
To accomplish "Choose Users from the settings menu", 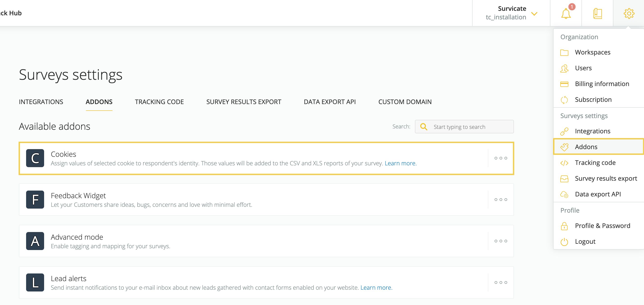I will tap(599, 68).
